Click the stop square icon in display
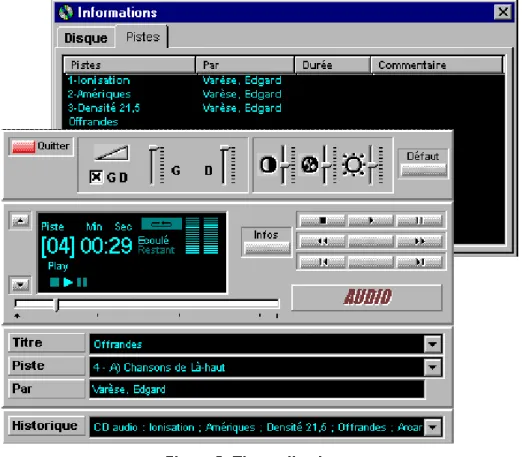 (x=54, y=282)
